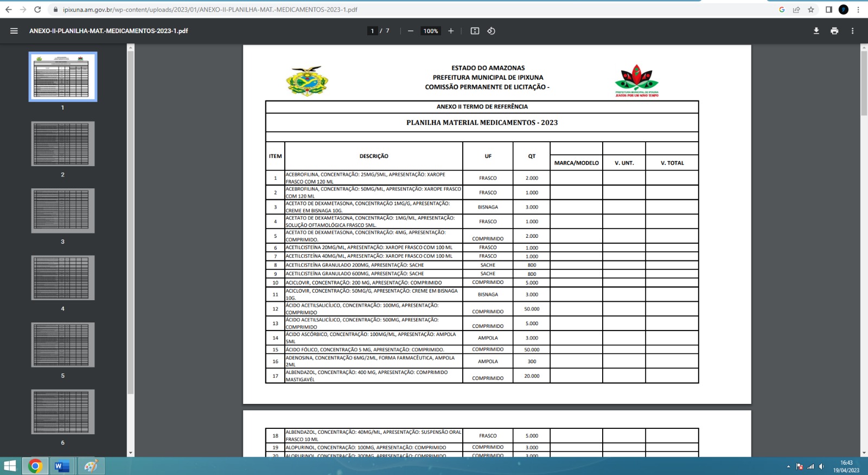The image size is (868, 475).
Task: Open Microsoft Word from the taskbar
Action: (62, 466)
